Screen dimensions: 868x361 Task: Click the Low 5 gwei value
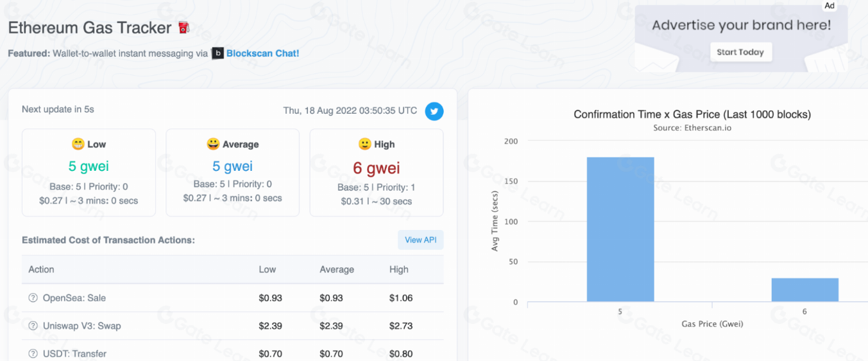click(89, 166)
